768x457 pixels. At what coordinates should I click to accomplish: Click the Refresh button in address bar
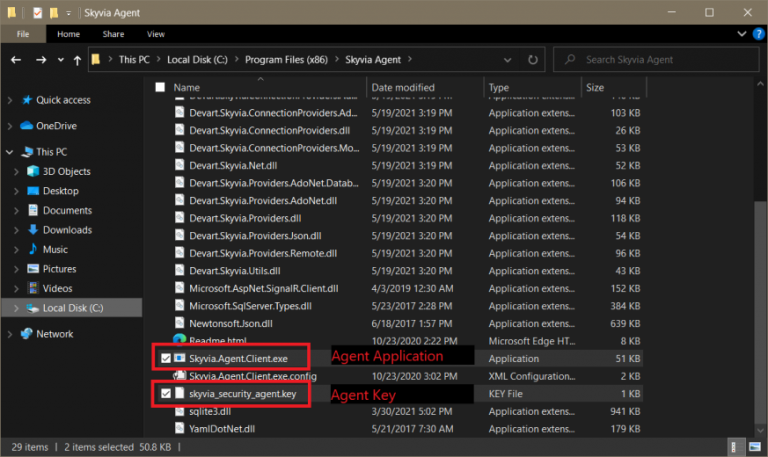point(534,60)
